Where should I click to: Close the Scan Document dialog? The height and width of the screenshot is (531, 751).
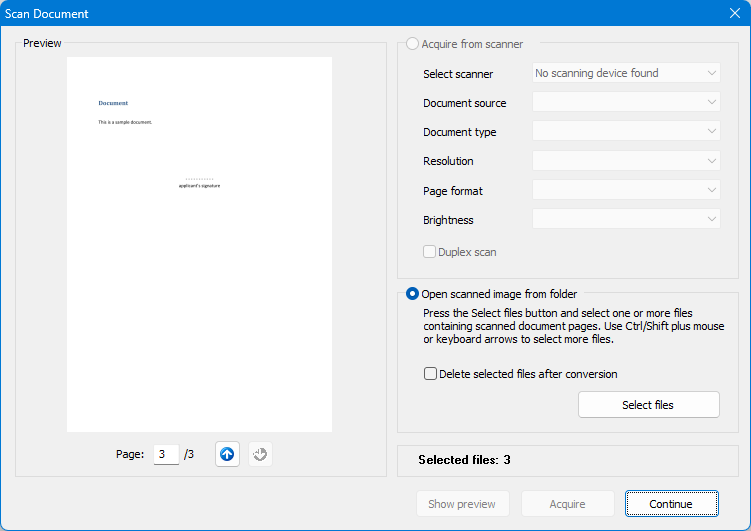pos(734,14)
